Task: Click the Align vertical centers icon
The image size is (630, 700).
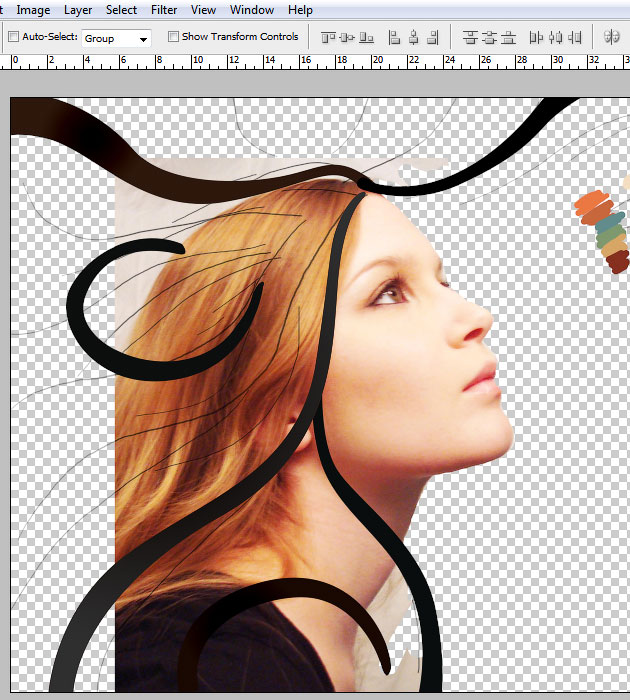Action: pos(347,38)
